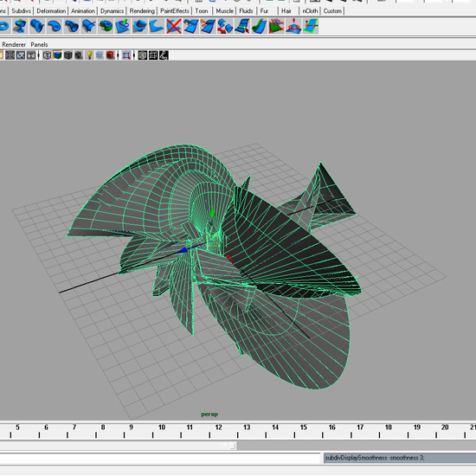
Task: Toggle the viewport grid display icon
Action: pyautogui.click(x=10, y=55)
